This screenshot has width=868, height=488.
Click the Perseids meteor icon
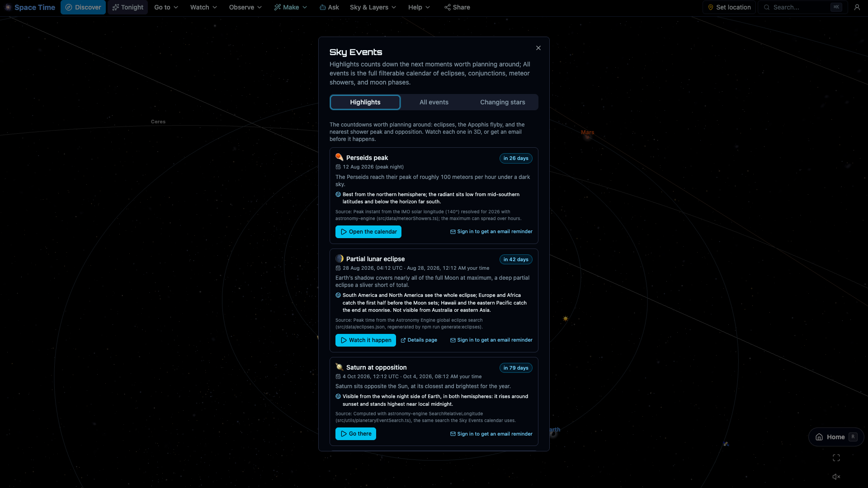click(x=340, y=157)
